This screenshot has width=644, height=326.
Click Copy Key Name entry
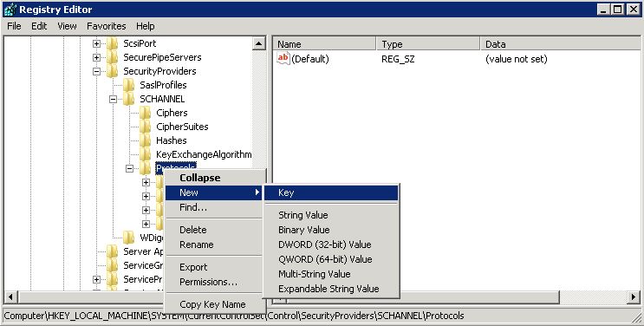pos(213,304)
